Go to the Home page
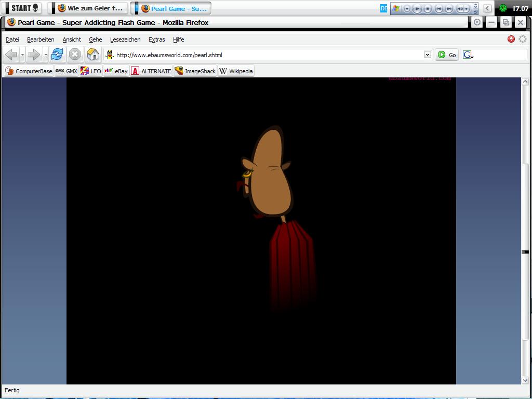Image resolution: width=532 pixels, height=399 pixels. pos(92,54)
